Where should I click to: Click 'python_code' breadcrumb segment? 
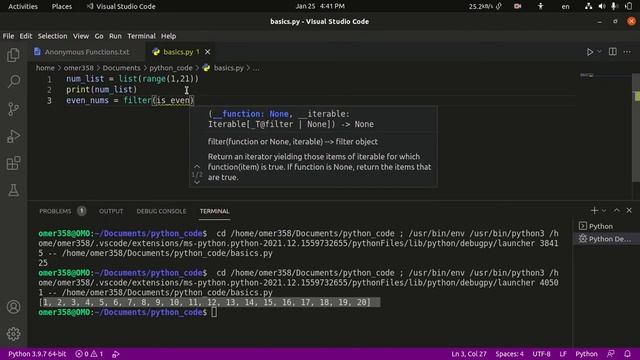171,68
